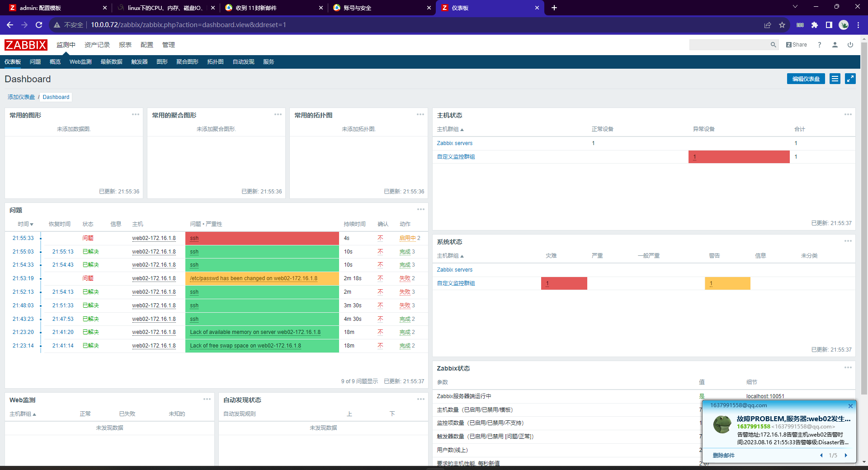Open the 报表 main menu
Screen dimensions: 868x470
click(x=125, y=45)
